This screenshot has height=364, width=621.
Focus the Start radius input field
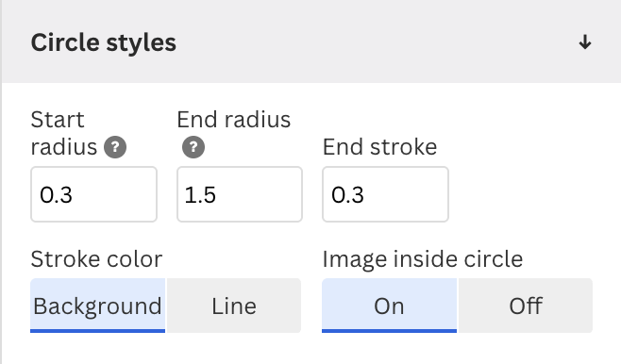(x=93, y=194)
